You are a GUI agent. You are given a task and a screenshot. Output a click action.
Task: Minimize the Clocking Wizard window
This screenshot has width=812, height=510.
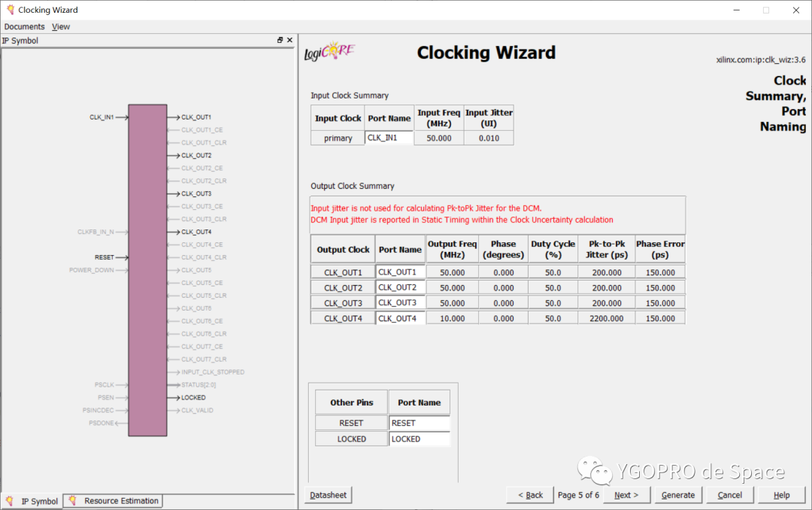736,10
